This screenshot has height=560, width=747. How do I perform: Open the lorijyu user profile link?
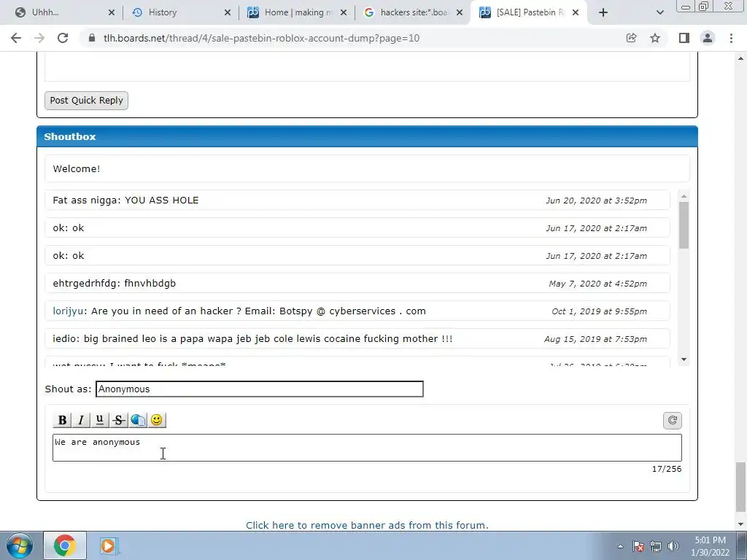click(68, 311)
